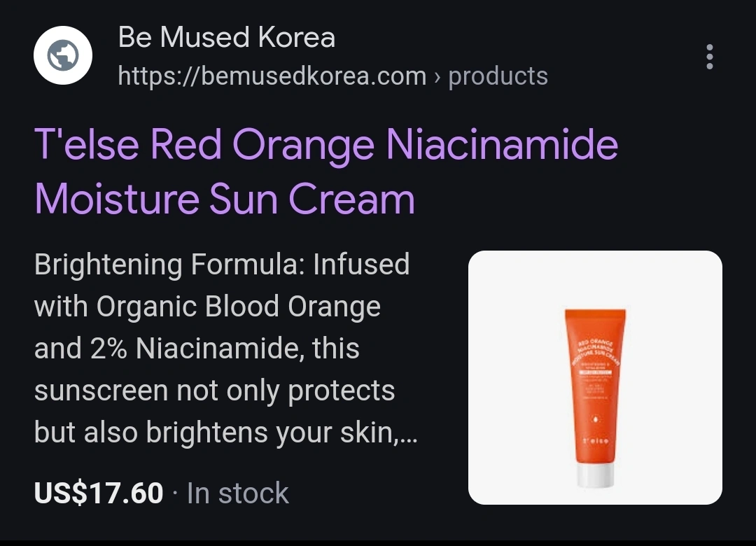The width and height of the screenshot is (756, 546).
Task: Open the three-dot more options menu
Action: coord(709,57)
